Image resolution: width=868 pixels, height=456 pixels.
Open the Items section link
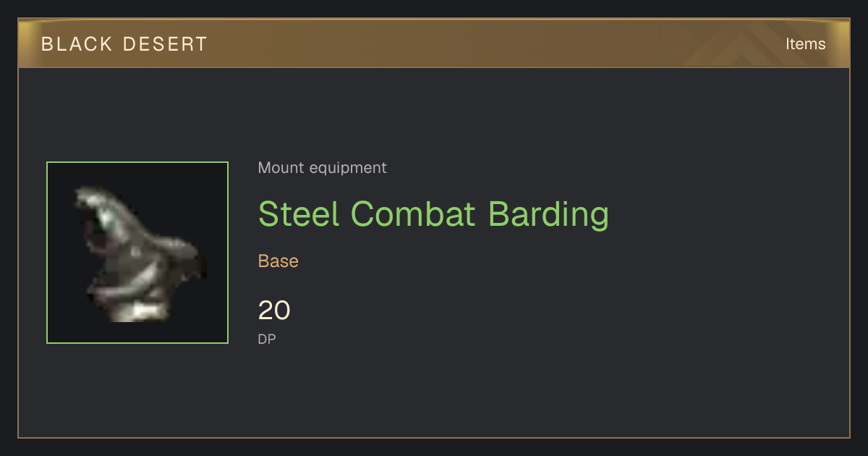805,44
